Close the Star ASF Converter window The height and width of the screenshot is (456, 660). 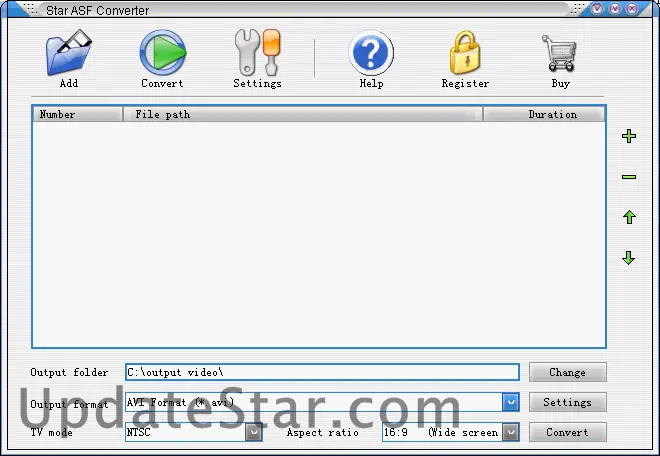point(632,8)
